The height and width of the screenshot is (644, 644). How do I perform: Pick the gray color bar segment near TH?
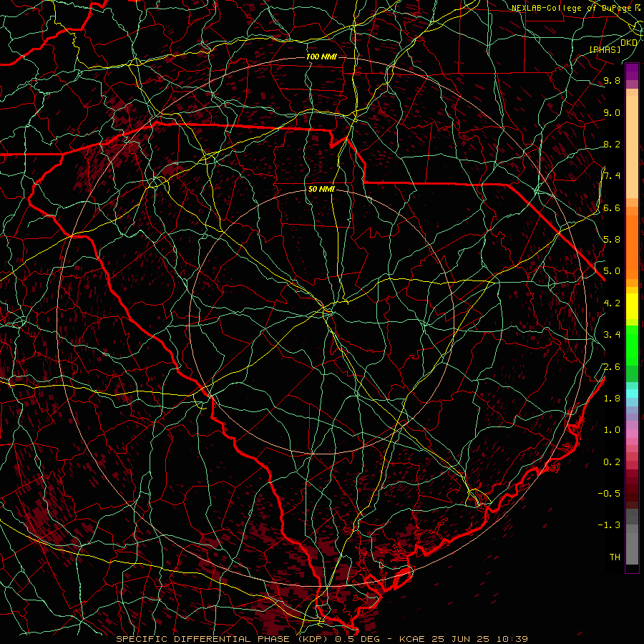pos(632,548)
